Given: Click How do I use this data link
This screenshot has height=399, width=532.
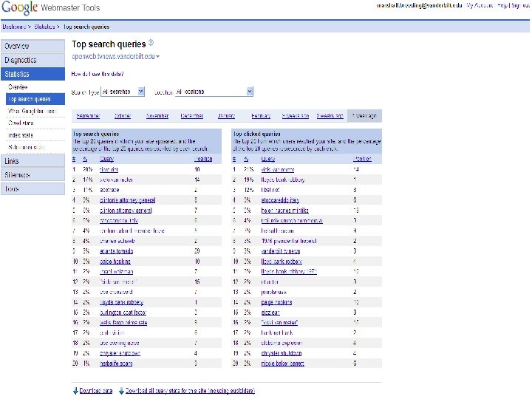Looking at the screenshot, I should coord(98,74).
